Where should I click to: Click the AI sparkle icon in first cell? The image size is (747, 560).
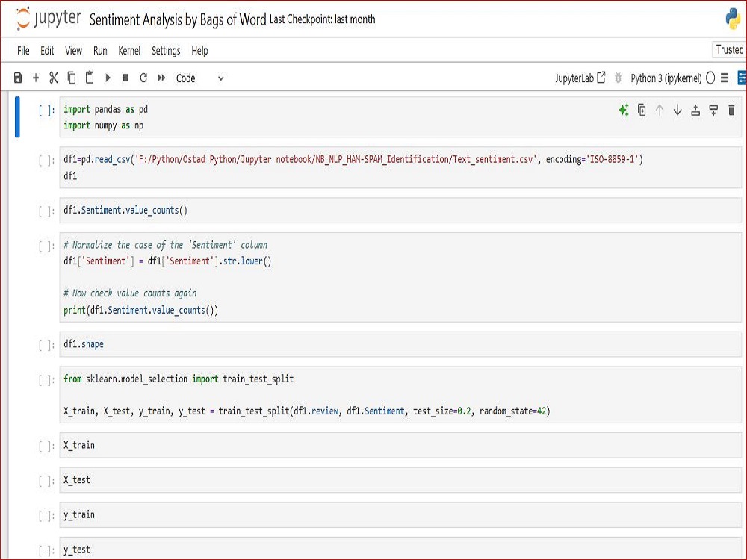[x=624, y=110]
